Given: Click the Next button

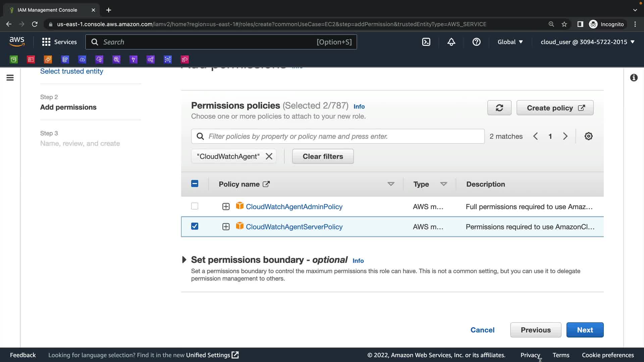Looking at the screenshot, I should (585, 330).
